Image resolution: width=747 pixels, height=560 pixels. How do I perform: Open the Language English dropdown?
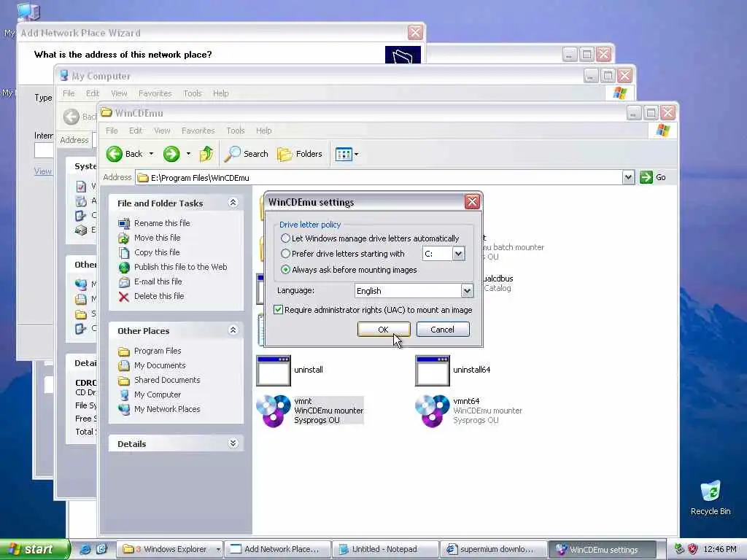467,290
